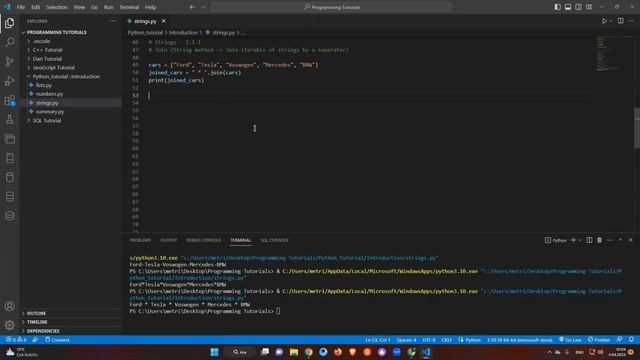Kill terminal with the trash icon
Screen dimensions: 640x360
tap(599, 240)
